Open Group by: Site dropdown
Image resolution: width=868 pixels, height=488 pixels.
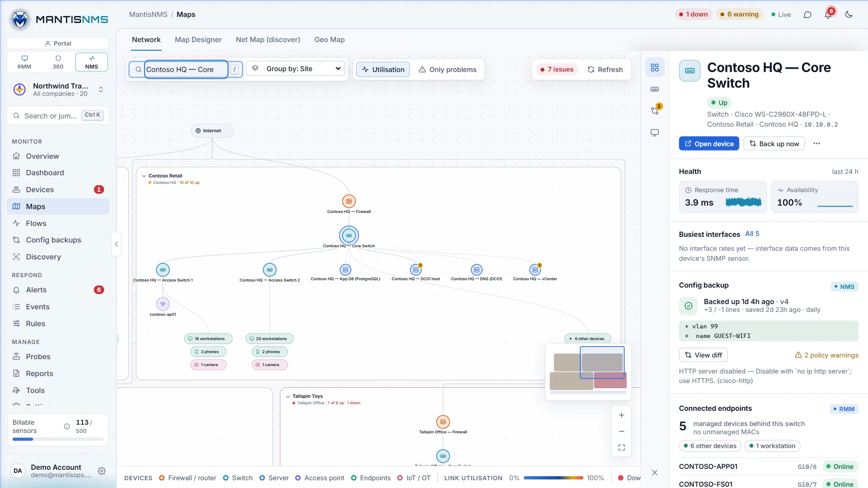coord(296,69)
